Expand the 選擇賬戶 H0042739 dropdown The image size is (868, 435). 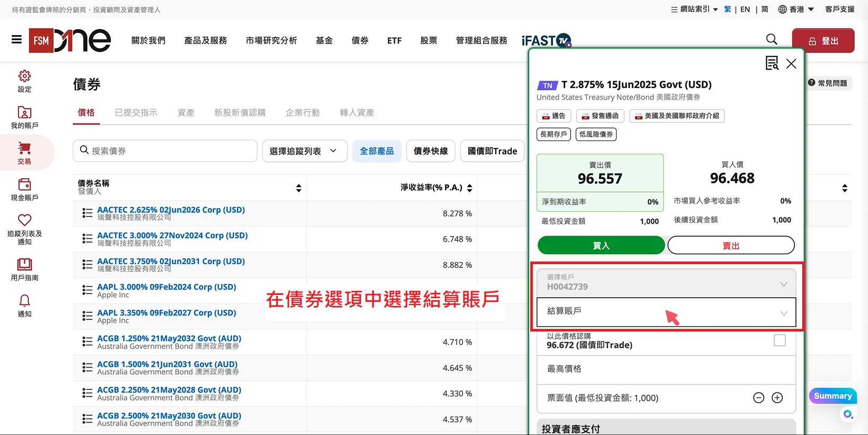pyautogui.click(x=667, y=282)
